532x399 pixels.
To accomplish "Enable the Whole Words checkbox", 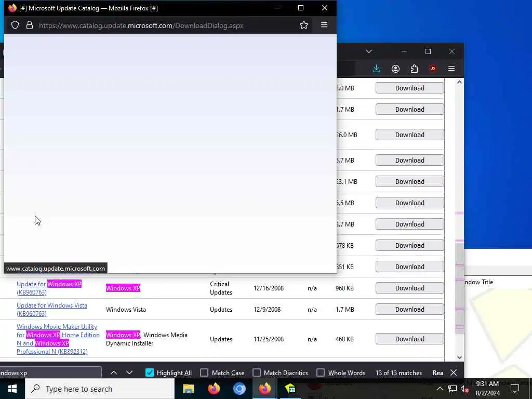I will (320, 373).
